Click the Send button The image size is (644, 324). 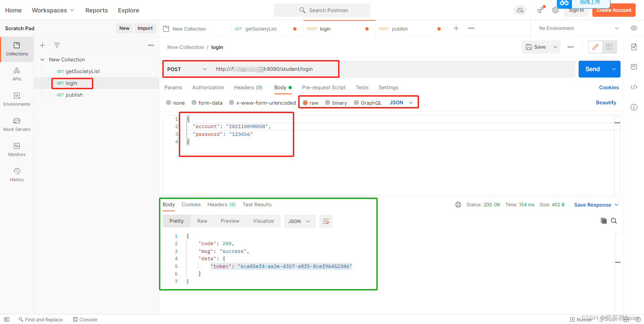(x=593, y=69)
